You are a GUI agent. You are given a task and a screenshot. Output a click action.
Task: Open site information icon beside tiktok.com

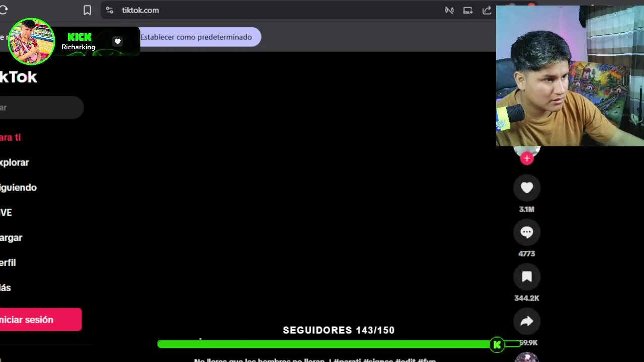click(109, 10)
